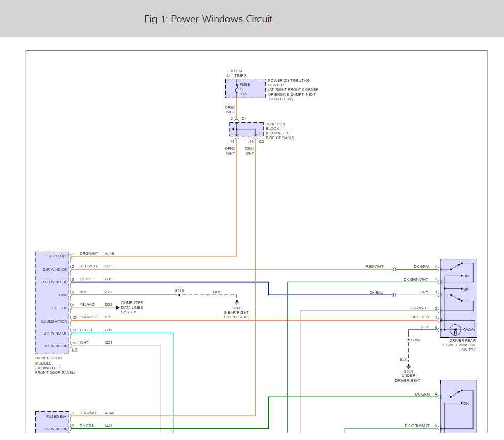Select the Driver Door Module label
The image size is (504, 440).
(x=55, y=365)
